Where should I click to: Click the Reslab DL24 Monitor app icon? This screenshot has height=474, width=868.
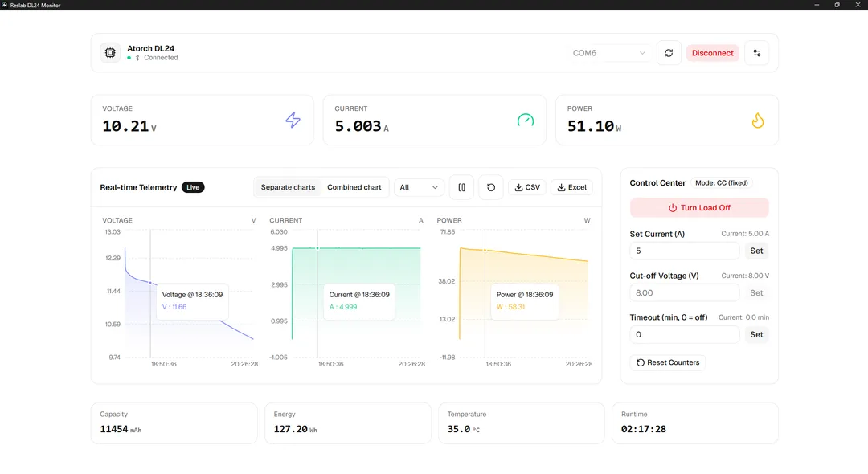[5, 5]
